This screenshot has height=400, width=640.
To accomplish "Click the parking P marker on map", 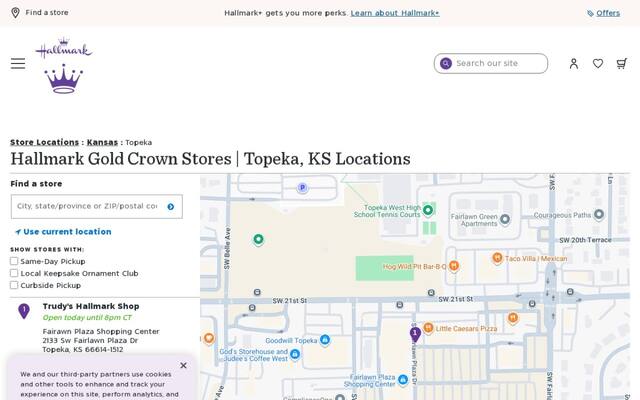I will pyautogui.click(x=302, y=188).
